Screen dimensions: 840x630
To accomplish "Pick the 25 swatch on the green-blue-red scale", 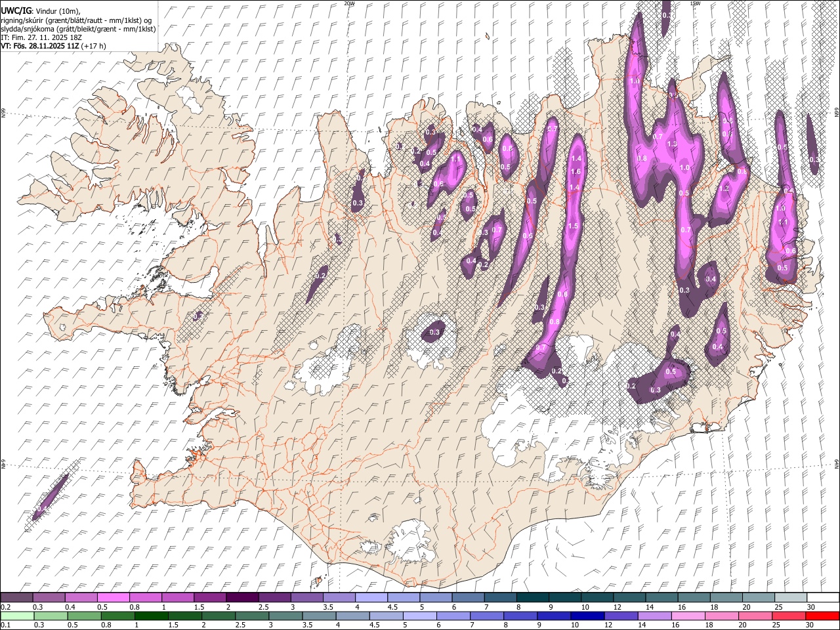I will (787, 616).
